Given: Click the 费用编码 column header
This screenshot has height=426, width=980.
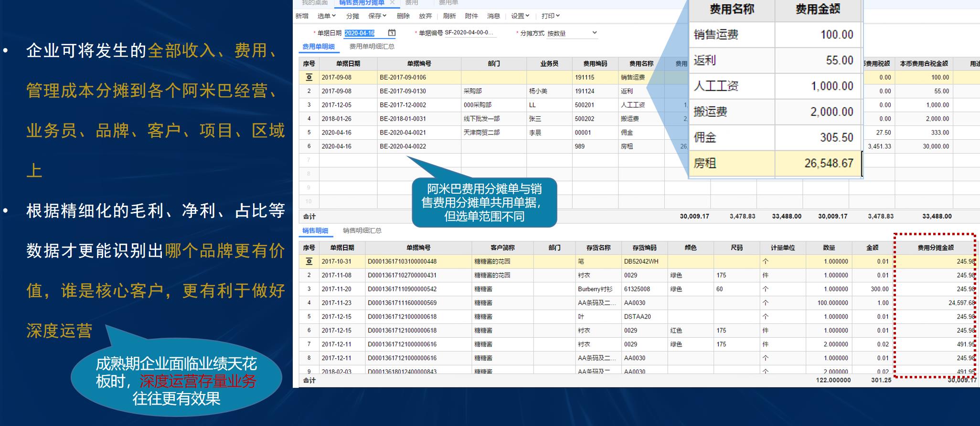Looking at the screenshot, I should point(595,63).
